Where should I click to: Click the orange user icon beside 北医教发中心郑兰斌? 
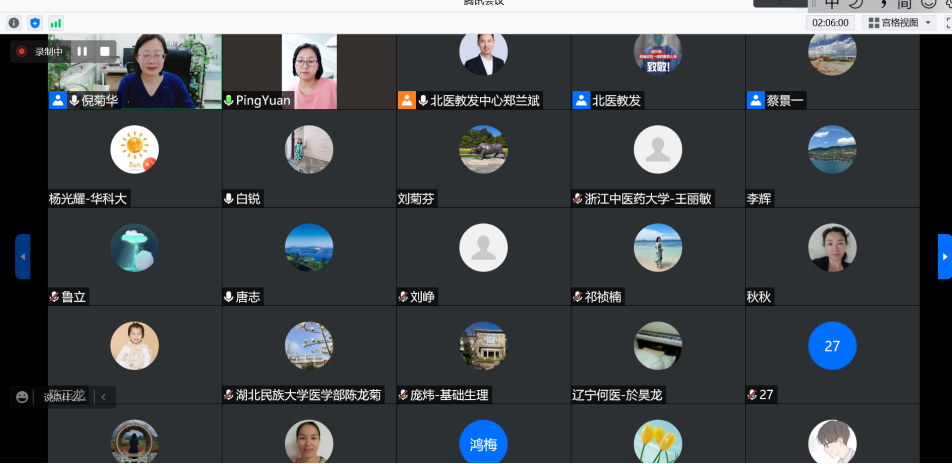(406, 100)
